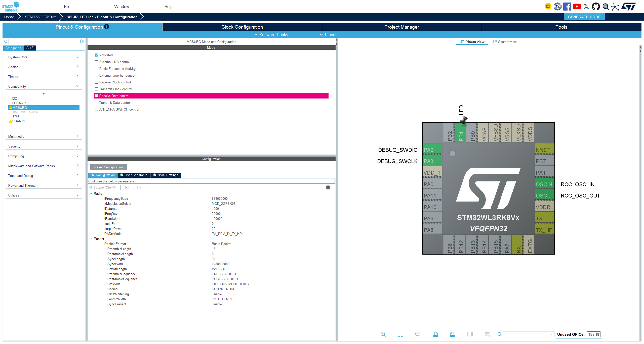Tick the Transmit Clock control checkbox
This screenshot has width=644, height=344.
[97, 89]
